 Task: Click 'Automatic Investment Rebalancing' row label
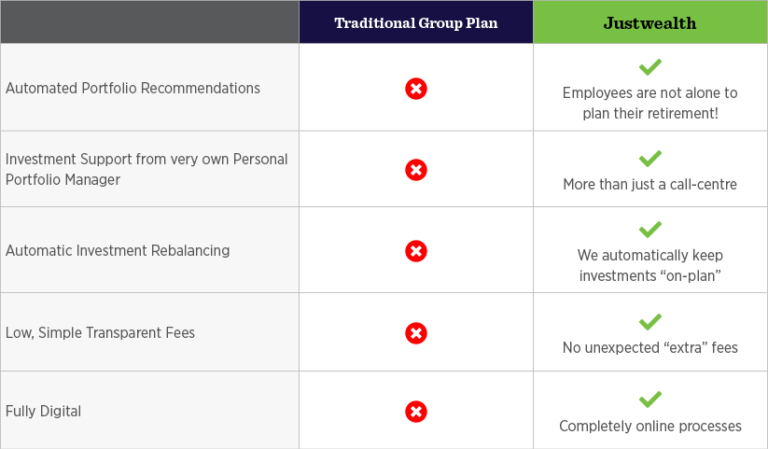[118, 251]
